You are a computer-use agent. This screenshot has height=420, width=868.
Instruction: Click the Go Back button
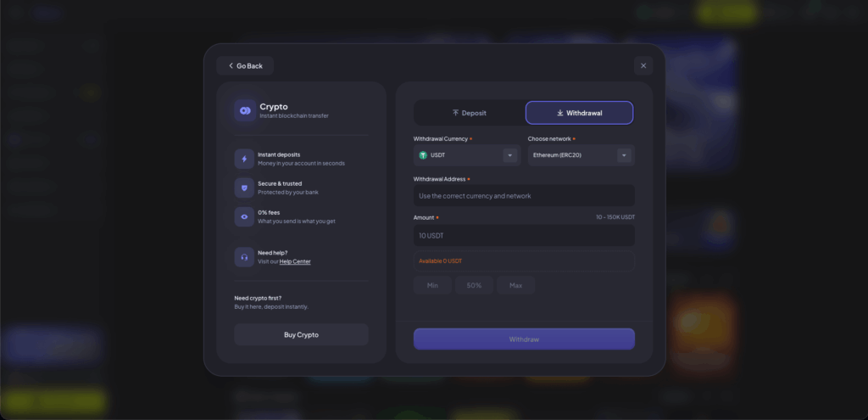pos(245,65)
